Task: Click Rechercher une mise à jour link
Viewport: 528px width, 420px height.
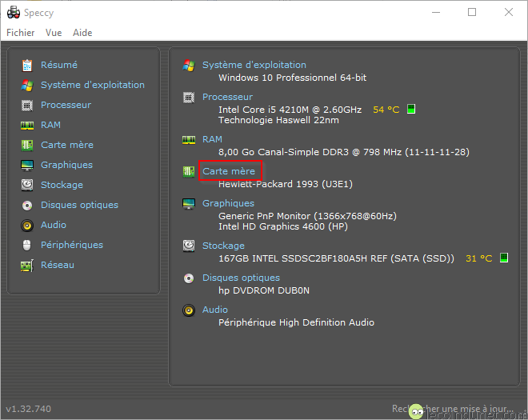Action: [x=453, y=409]
